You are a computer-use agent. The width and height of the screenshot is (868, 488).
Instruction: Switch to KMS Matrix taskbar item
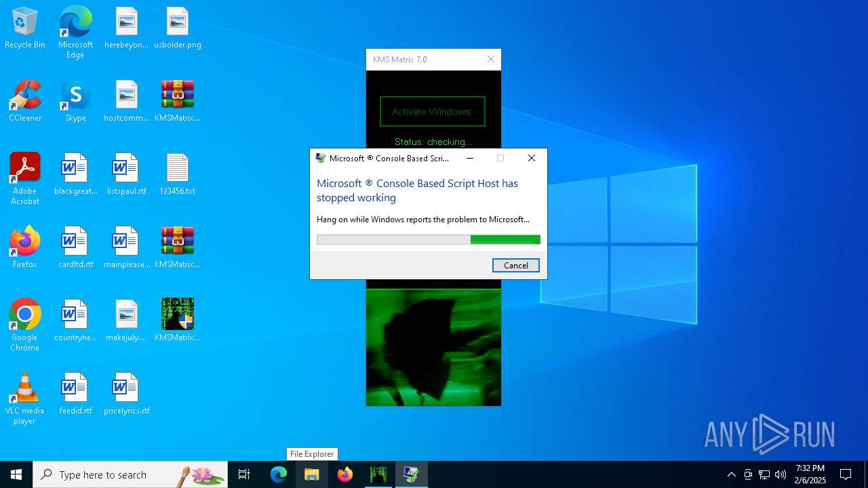[378, 474]
